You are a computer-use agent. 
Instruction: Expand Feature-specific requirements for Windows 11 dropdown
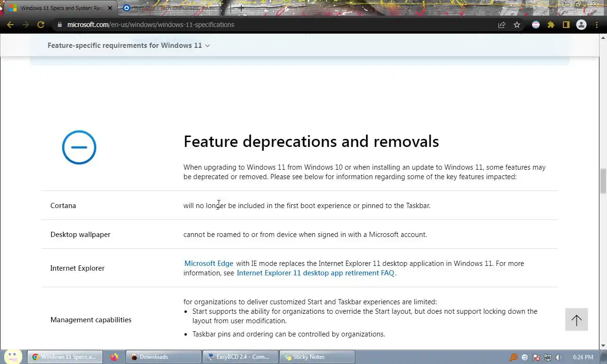coord(129,45)
